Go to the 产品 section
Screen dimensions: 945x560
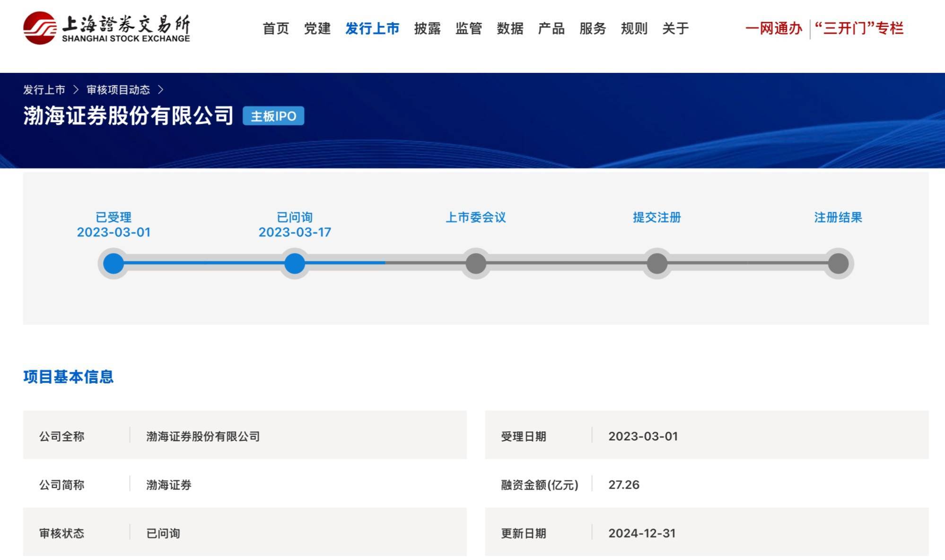(551, 28)
